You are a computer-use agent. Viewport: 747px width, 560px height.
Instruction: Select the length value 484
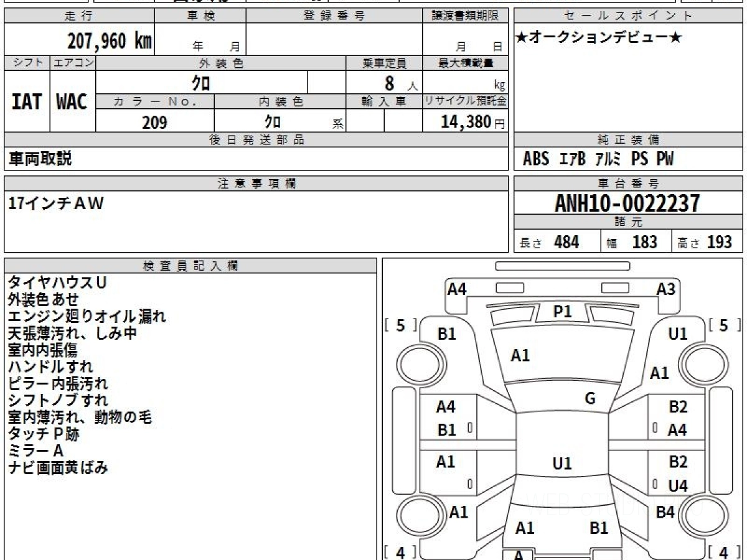pos(566,242)
